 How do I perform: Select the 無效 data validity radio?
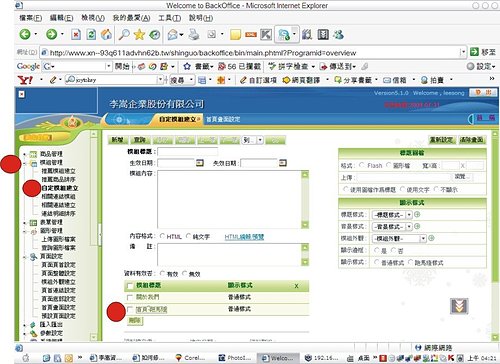(185, 273)
